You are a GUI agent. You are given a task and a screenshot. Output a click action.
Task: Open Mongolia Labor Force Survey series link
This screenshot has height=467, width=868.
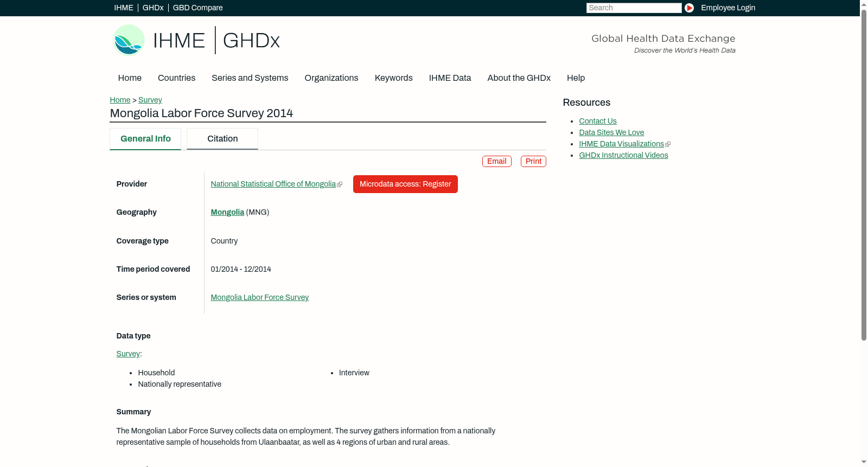point(260,298)
